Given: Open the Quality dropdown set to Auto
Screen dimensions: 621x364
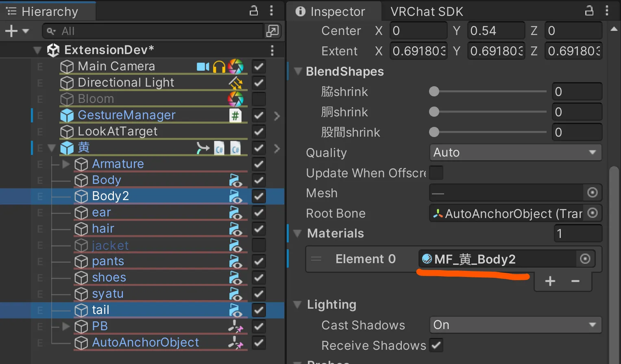Looking at the screenshot, I should tap(515, 153).
